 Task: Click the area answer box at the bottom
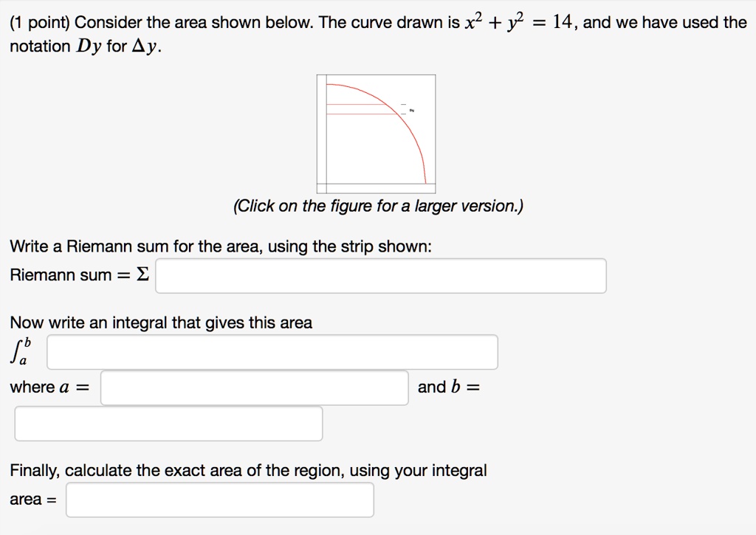click(x=219, y=499)
